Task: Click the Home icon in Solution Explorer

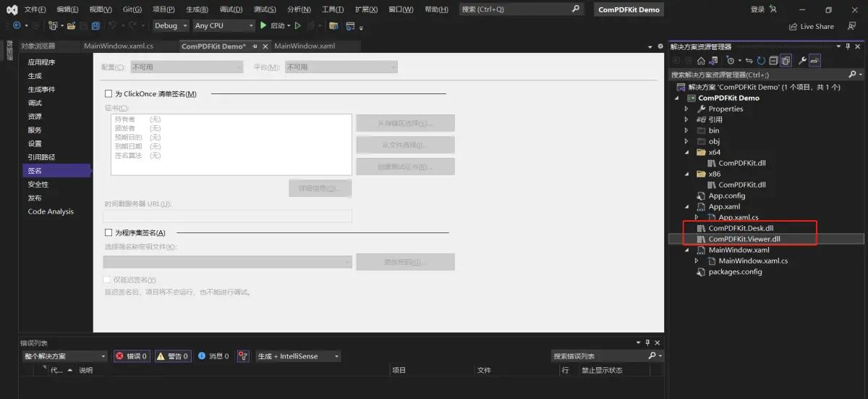Action: pos(701,61)
